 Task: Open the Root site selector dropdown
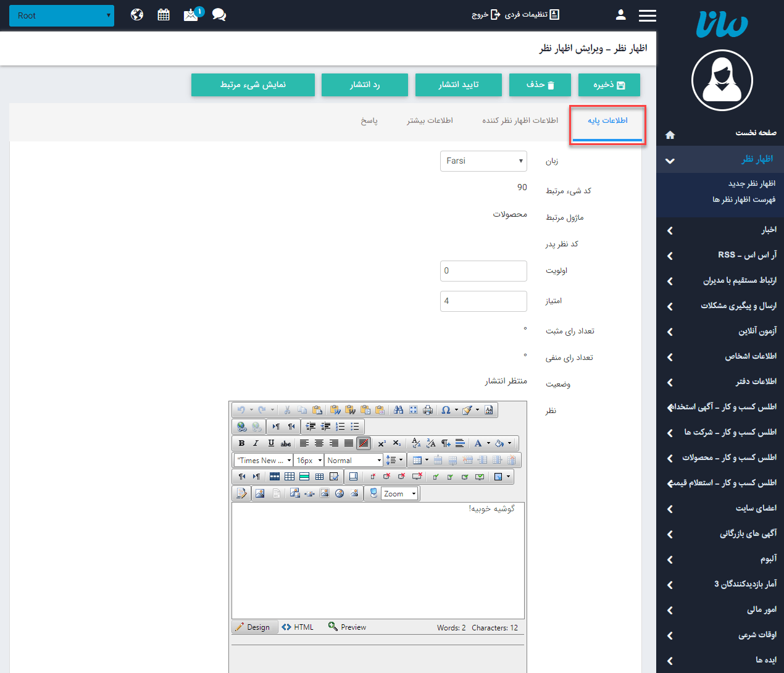pyautogui.click(x=62, y=15)
